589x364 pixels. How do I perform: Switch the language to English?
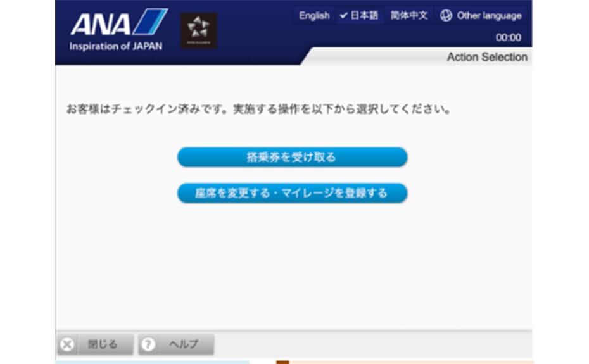[314, 16]
